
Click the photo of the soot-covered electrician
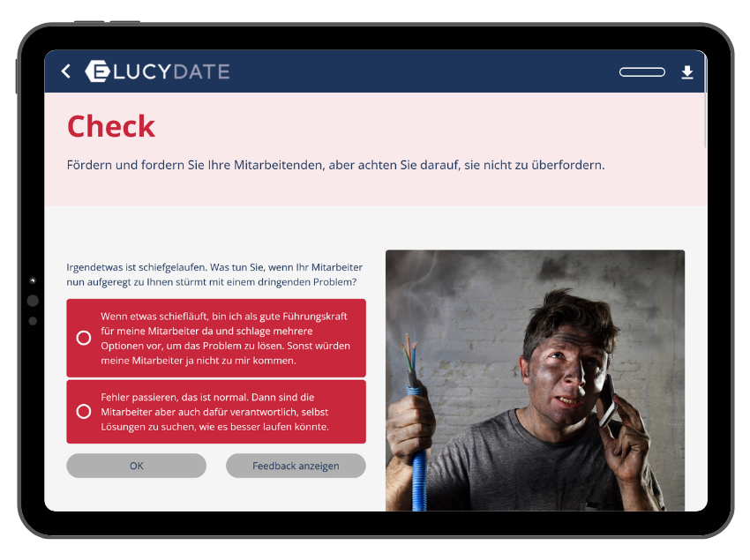535,380
